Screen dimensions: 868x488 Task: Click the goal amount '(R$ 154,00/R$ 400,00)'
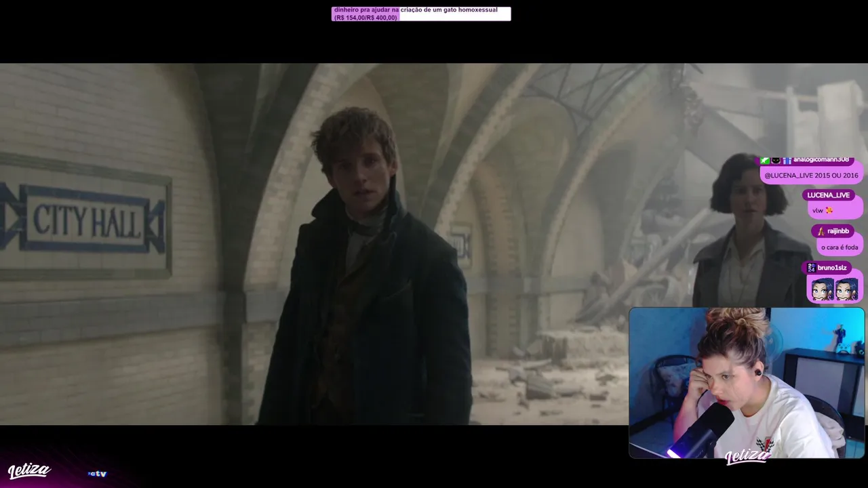366,18
